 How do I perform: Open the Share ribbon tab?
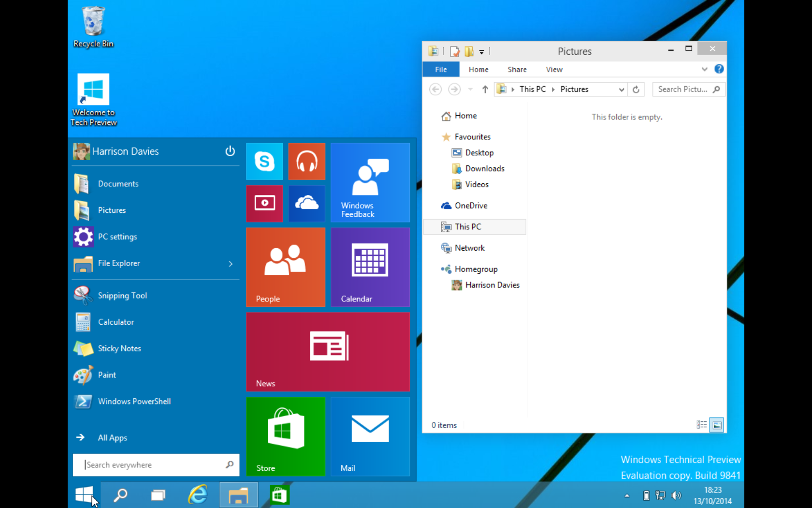click(x=517, y=69)
